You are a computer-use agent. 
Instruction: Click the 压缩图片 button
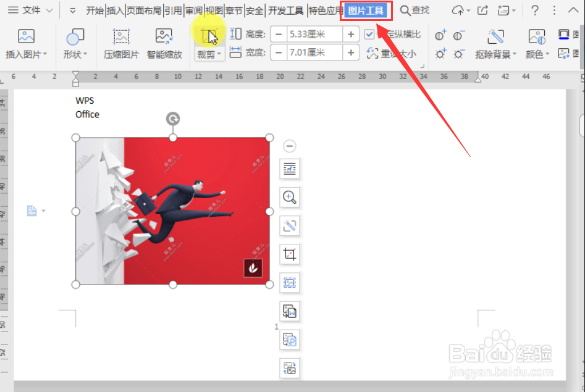coord(121,44)
